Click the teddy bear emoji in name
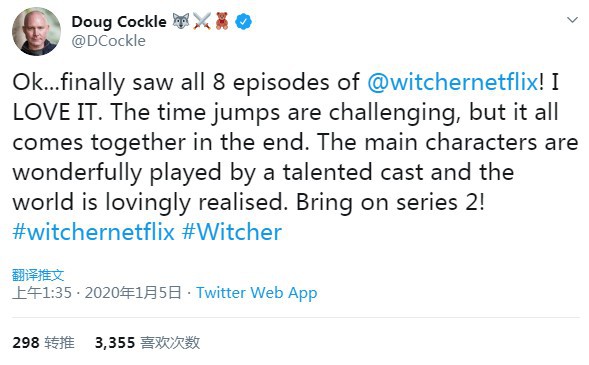Viewport: 589px width, 365px height. point(222,21)
